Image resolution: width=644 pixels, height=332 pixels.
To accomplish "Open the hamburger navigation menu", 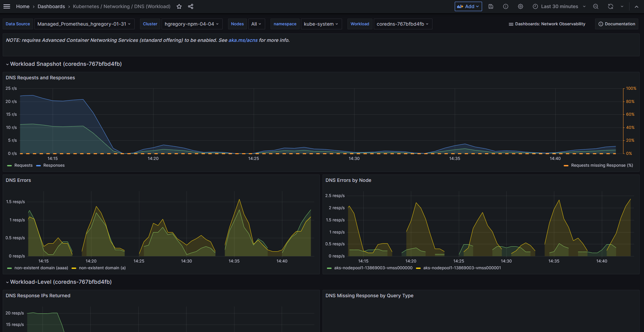I will [x=7, y=6].
